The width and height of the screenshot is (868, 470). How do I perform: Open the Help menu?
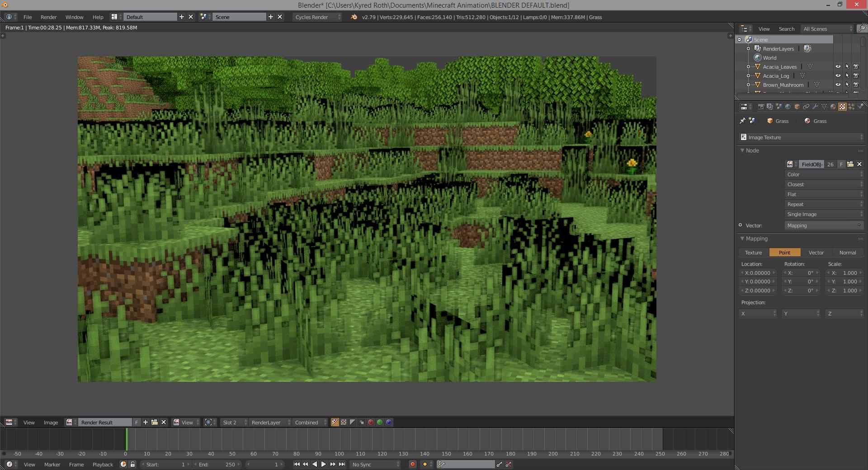(98, 17)
